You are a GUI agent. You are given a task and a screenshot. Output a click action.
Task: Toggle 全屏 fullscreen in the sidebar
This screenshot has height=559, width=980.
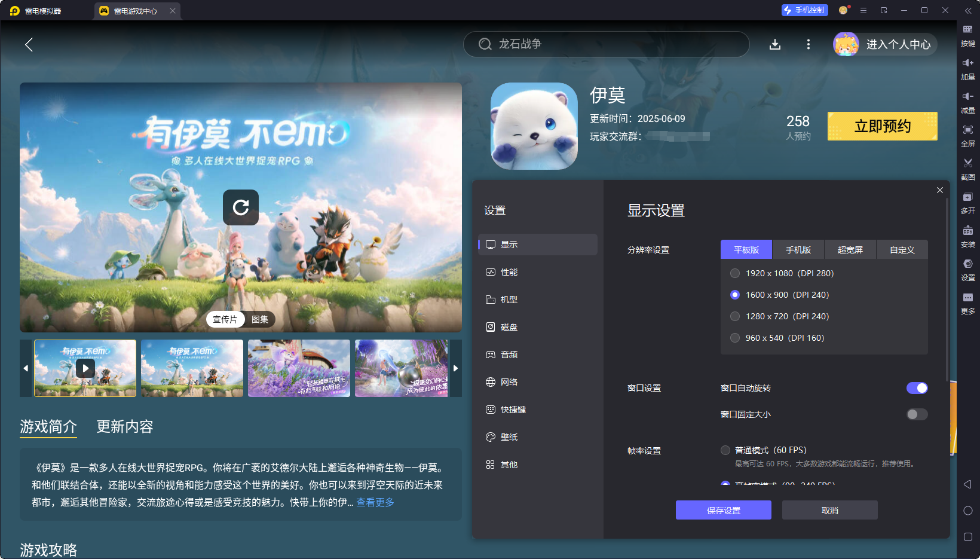coord(968,136)
